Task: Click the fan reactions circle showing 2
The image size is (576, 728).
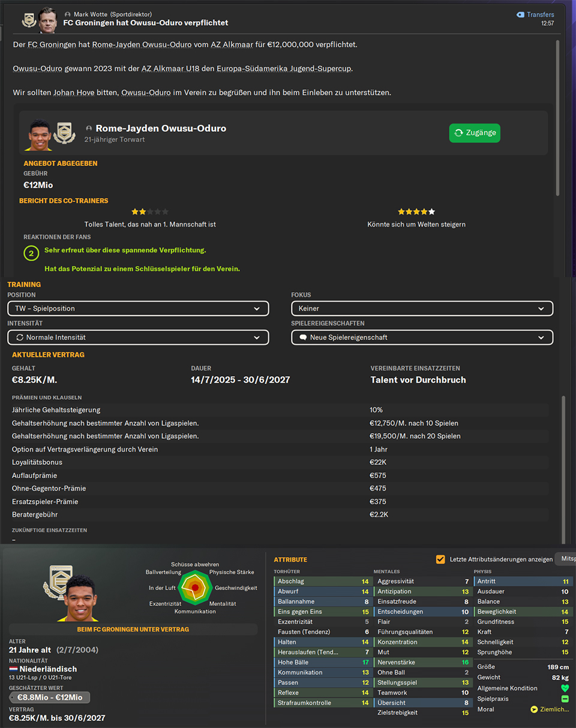Action: (x=31, y=253)
